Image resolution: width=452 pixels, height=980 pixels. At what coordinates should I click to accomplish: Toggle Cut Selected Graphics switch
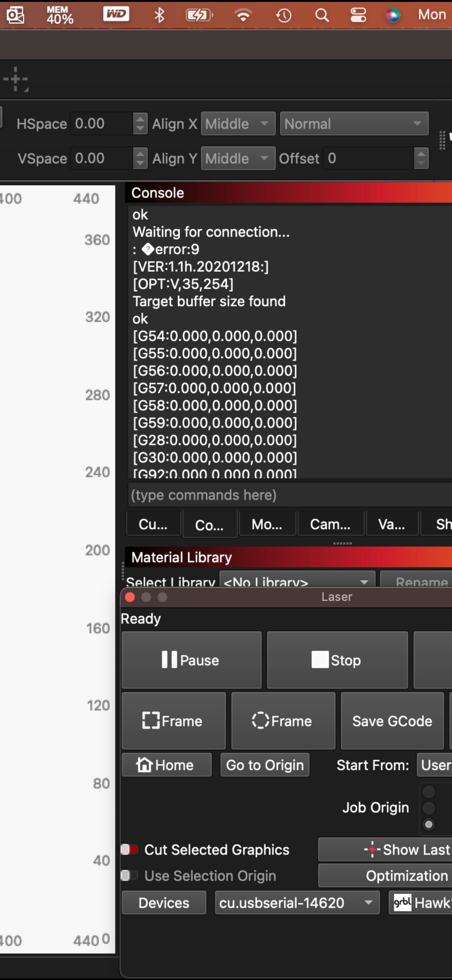(x=129, y=850)
